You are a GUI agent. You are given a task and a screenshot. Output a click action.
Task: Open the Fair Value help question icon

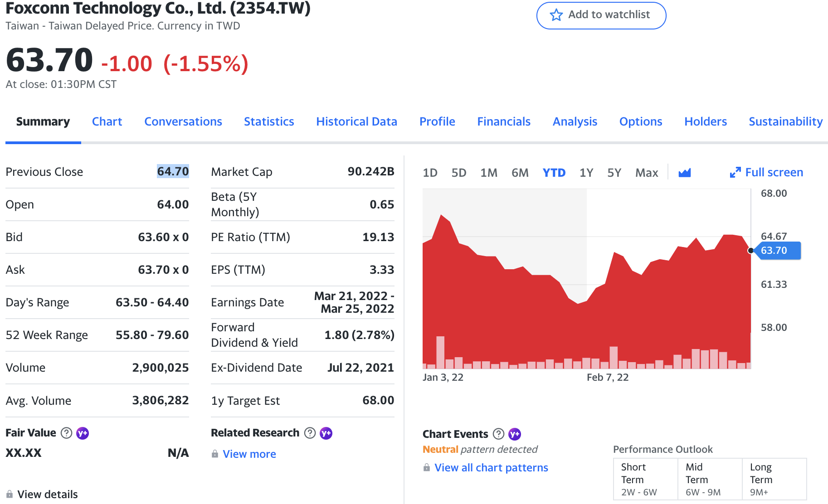tap(66, 433)
